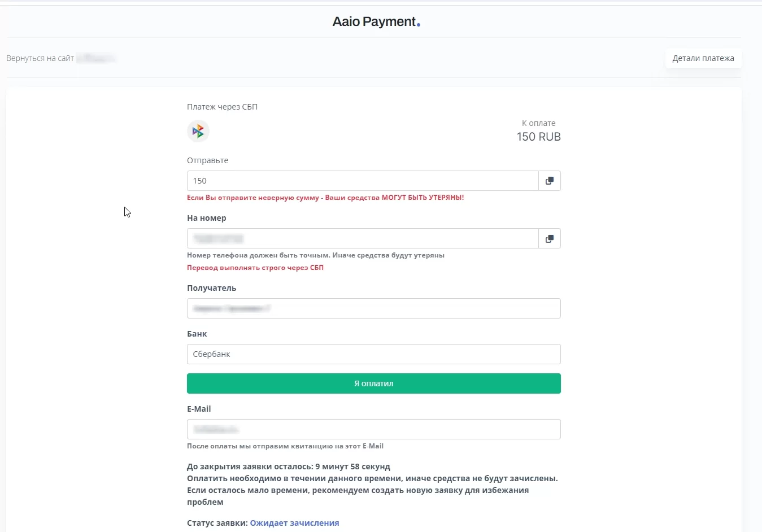Focus the На номер phone field
This screenshot has height=532, width=762.
(x=362, y=239)
